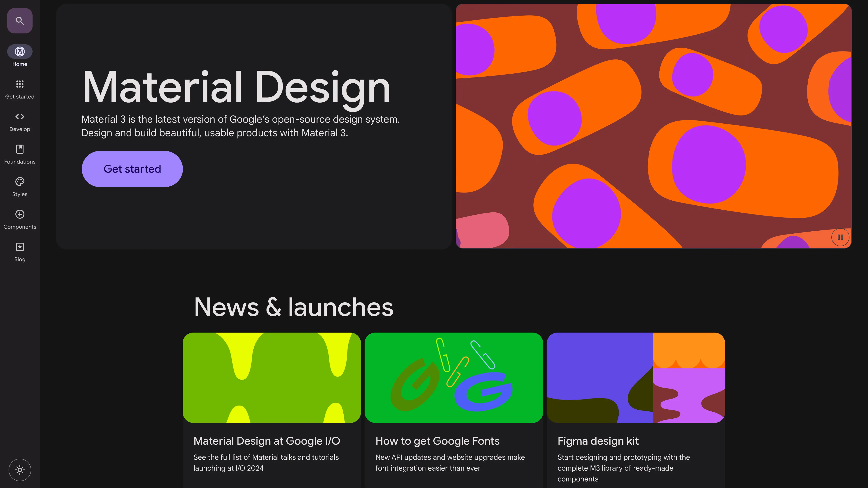Select the Develop code brackets icon
The height and width of the screenshot is (488, 868).
[x=20, y=117]
